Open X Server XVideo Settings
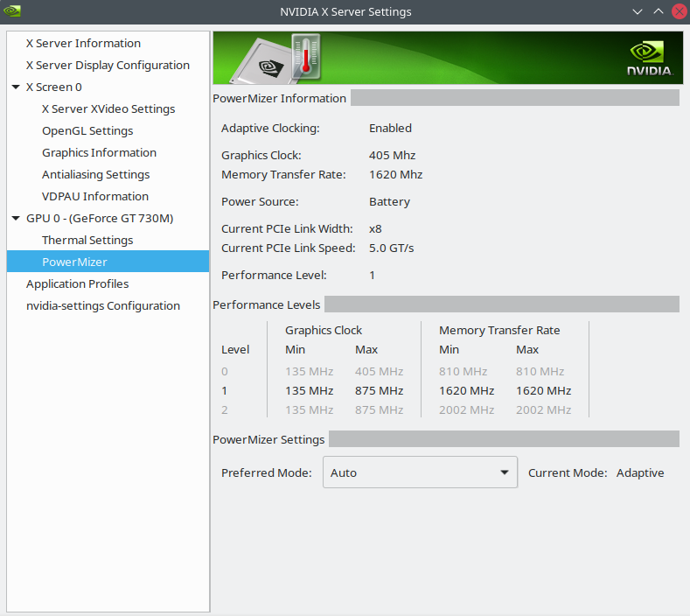This screenshot has width=690, height=616. pyautogui.click(x=108, y=108)
